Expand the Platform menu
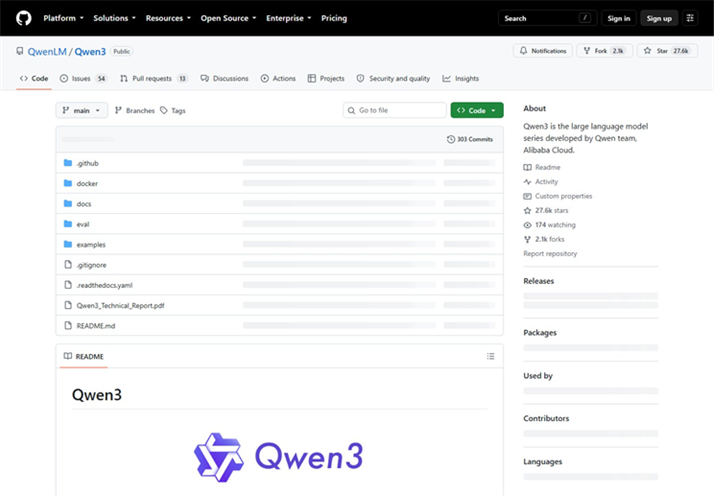 [x=63, y=18]
